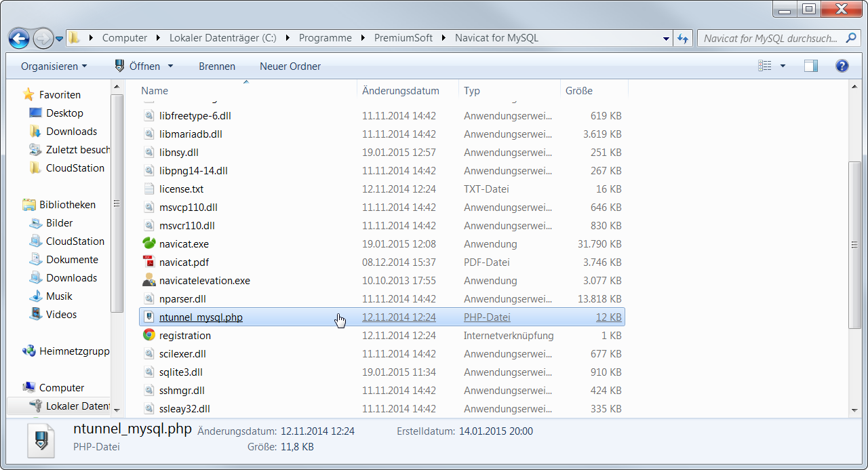
Task: Click the Bilder library icon
Action: tap(35, 222)
